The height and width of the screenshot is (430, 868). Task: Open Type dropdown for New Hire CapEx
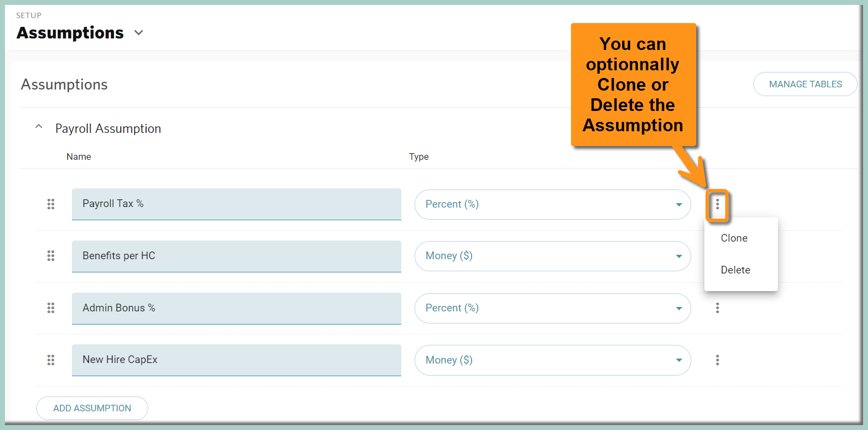[x=552, y=360]
